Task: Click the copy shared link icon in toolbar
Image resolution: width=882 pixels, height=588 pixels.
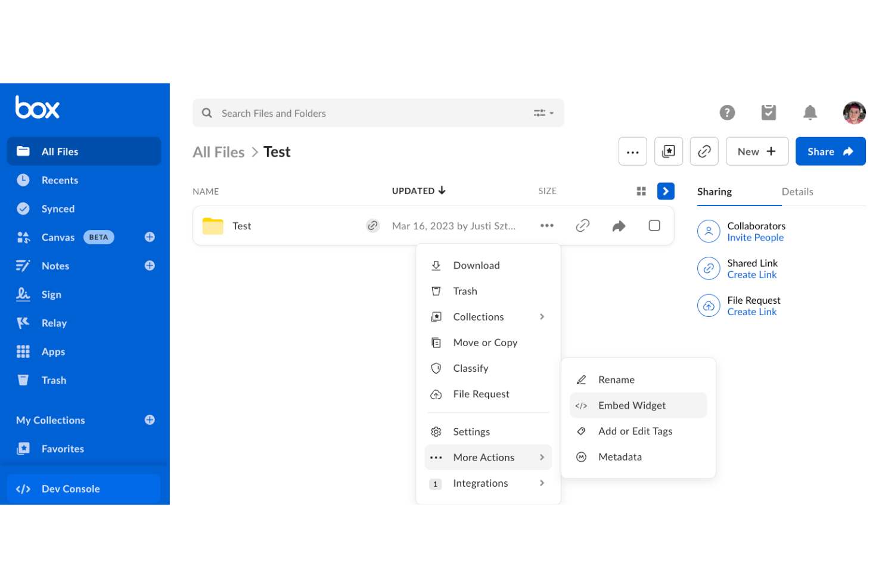Action: [x=704, y=151]
